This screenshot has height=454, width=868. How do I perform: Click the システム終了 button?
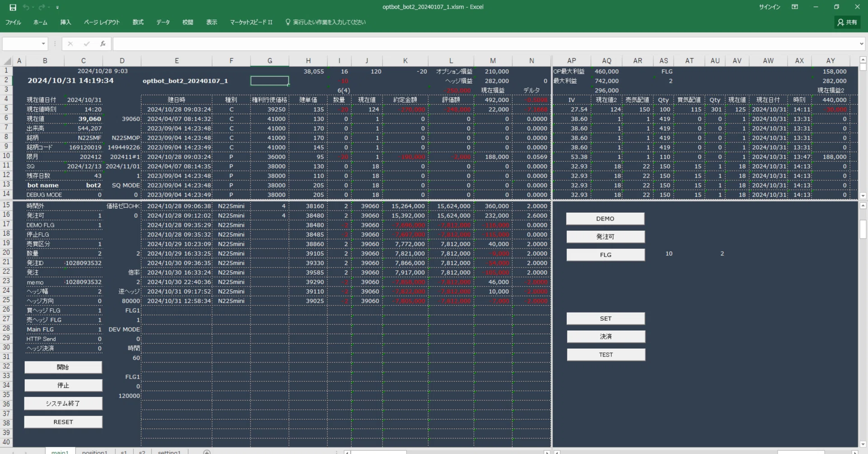click(63, 403)
